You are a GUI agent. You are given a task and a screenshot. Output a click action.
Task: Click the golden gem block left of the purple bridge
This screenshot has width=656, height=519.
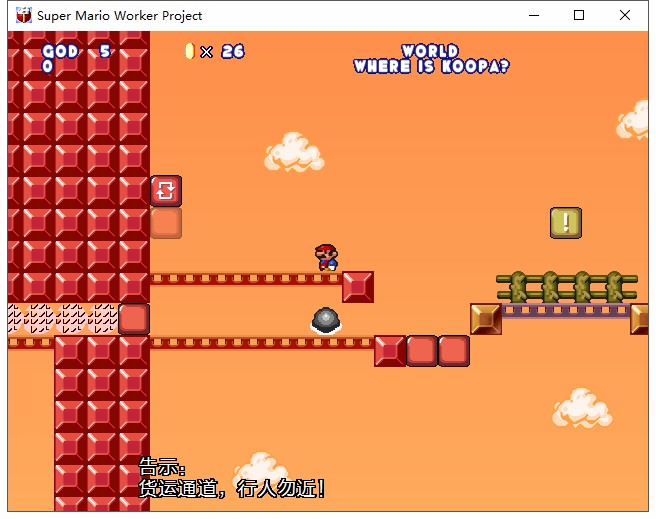point(486,319)
